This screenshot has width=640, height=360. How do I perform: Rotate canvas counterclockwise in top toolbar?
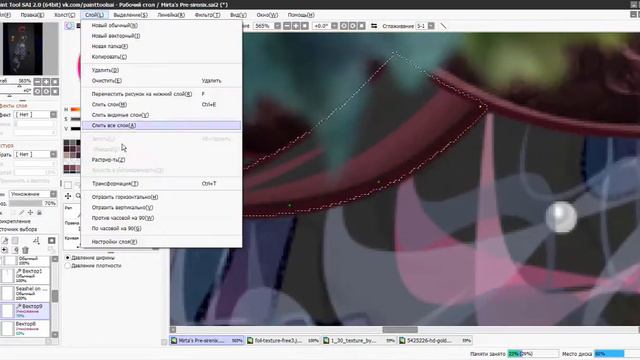[344, 26]
